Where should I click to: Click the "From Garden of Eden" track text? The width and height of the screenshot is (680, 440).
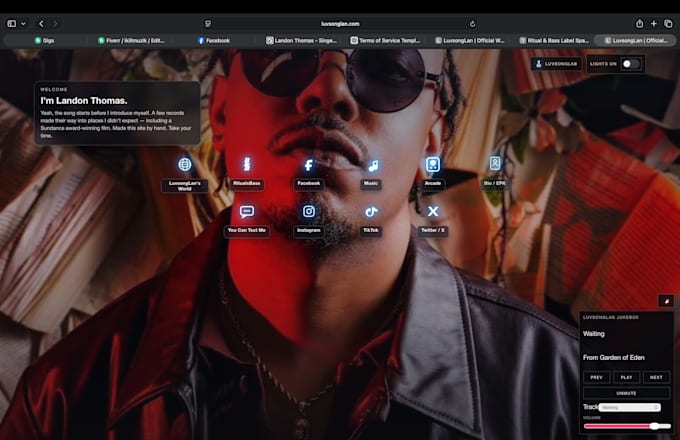[x=614, y=357]
